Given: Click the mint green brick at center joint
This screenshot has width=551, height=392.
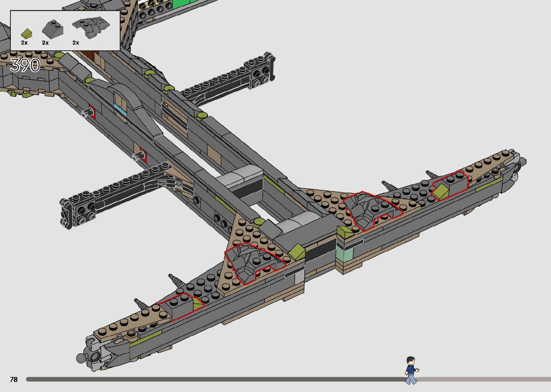Looking at the screenshot, I should coord(344,254).
